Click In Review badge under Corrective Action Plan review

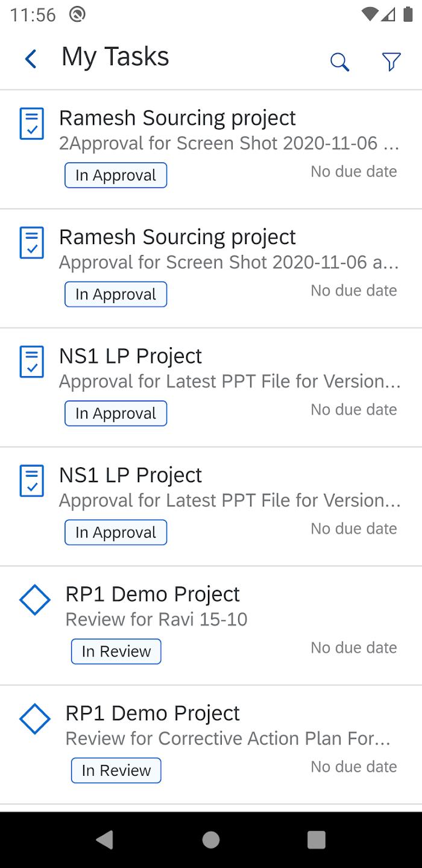click(x=116, y=770)
